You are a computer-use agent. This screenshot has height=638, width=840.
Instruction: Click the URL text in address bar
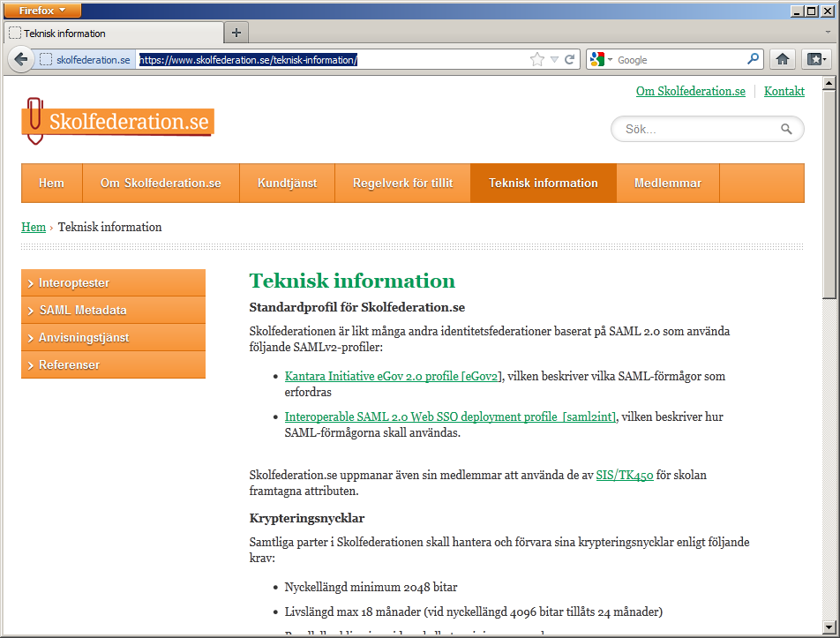coord(248,60)
